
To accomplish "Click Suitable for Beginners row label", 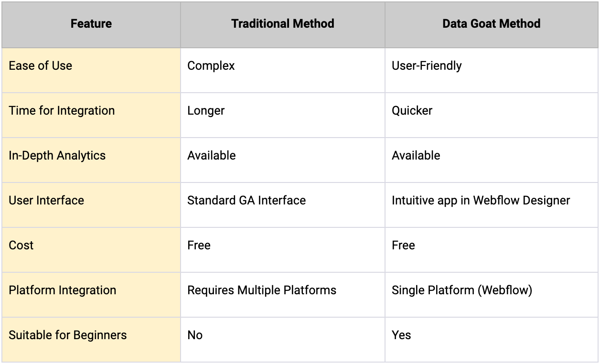I will pos(67,335).
